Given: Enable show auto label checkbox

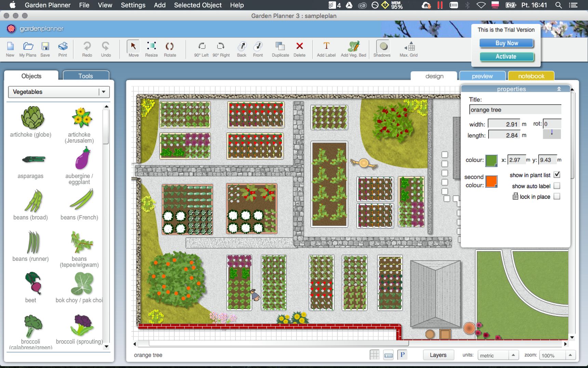Looking at the screenshot, I should (557, 186).
